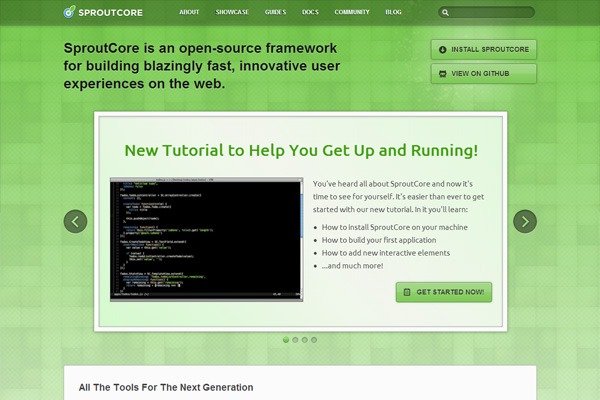Click the search magnifier icon
This screenshot has height=400, width=600.
click(446, 14)
